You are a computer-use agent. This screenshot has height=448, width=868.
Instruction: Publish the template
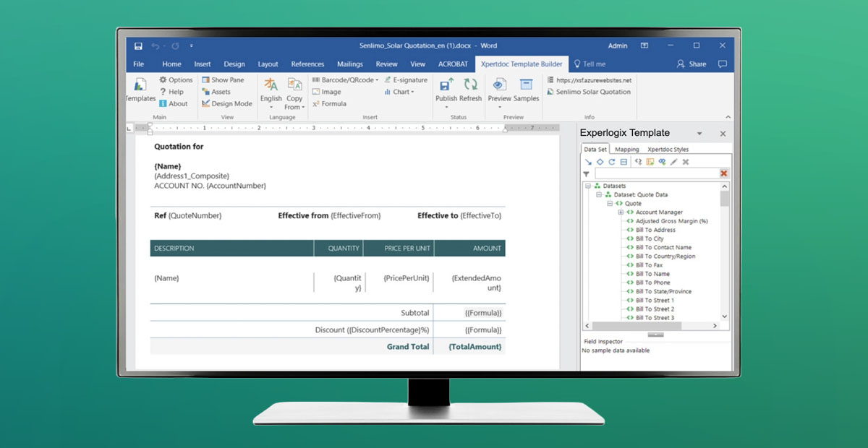[446, 92]
